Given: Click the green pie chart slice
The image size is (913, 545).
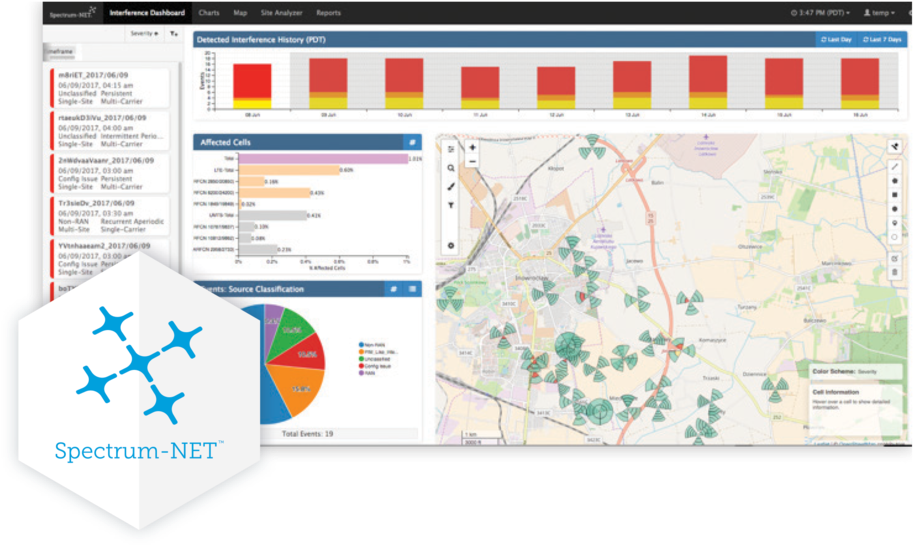Looking at the screenshot, I should tap(290, 331).
